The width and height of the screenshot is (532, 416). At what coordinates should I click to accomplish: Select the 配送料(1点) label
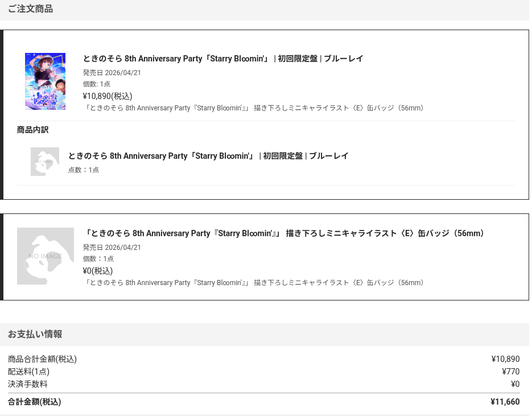click(x=28, y=372)
